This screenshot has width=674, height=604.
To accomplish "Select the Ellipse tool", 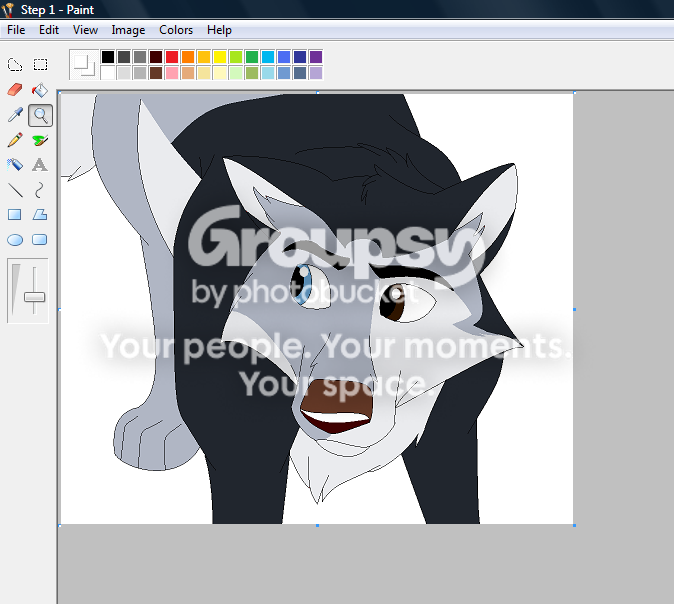I will point(15,239).
